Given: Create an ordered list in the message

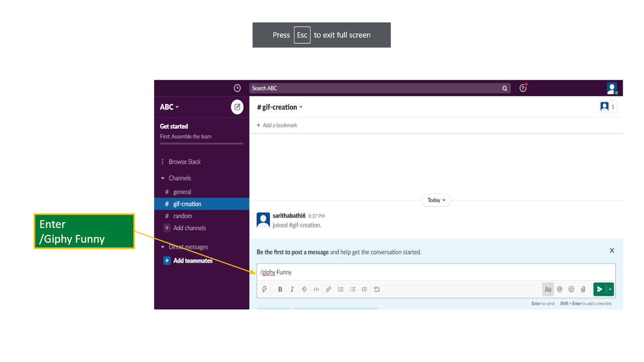Looking at the screenshot, I should [x=341, y=289].
